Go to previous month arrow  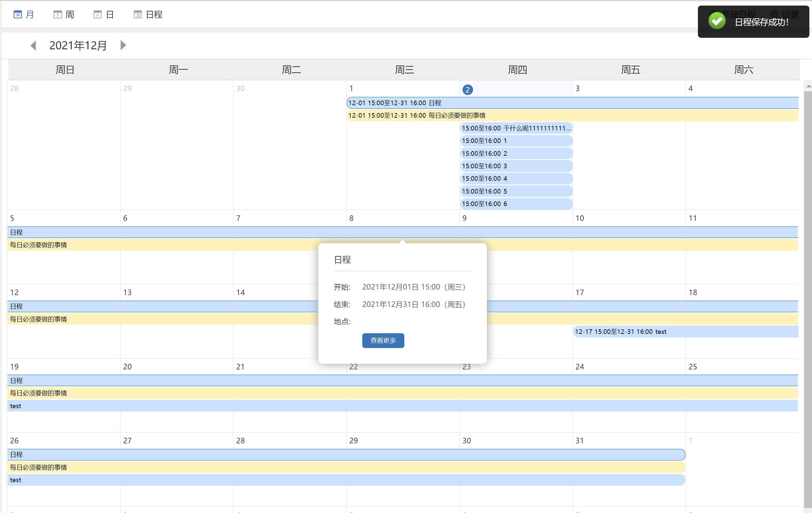point(33,45)
